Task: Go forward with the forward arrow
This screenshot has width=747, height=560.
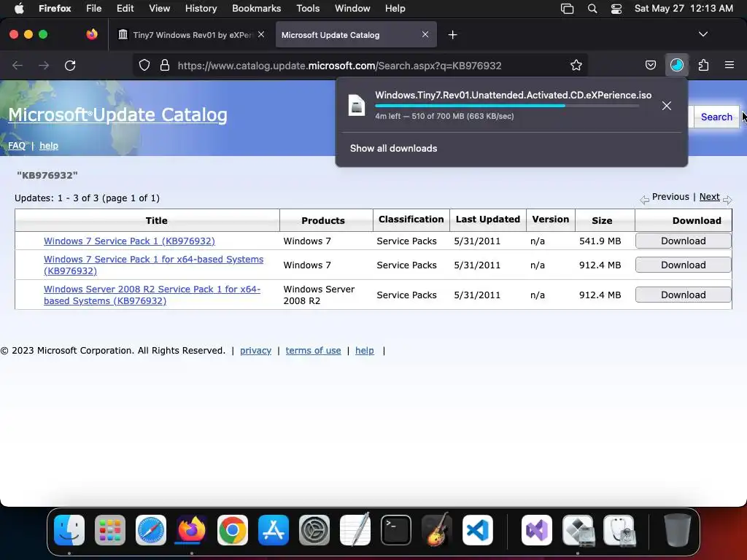Action: pyautogui.click(x=44, y=65)
